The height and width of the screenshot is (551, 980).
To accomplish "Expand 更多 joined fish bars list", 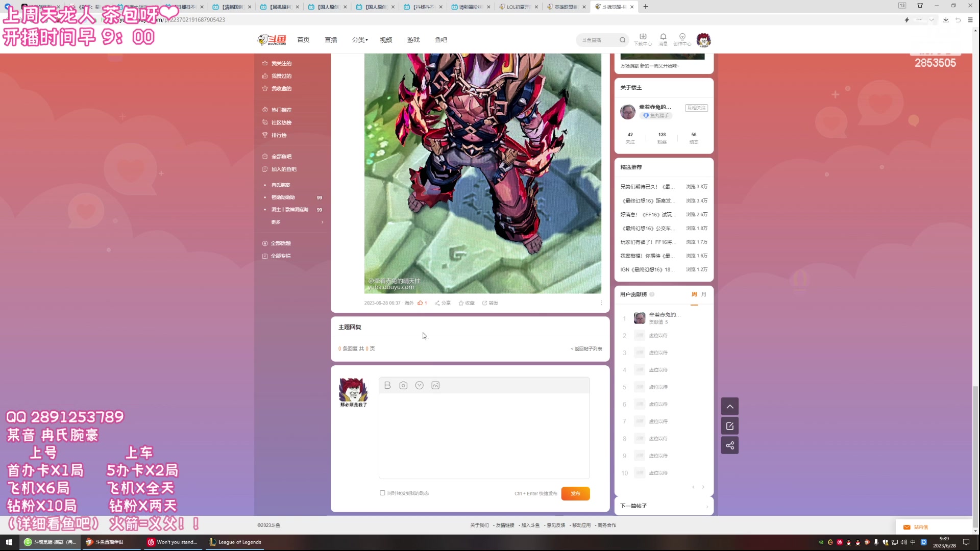I will tap(298, 222).
